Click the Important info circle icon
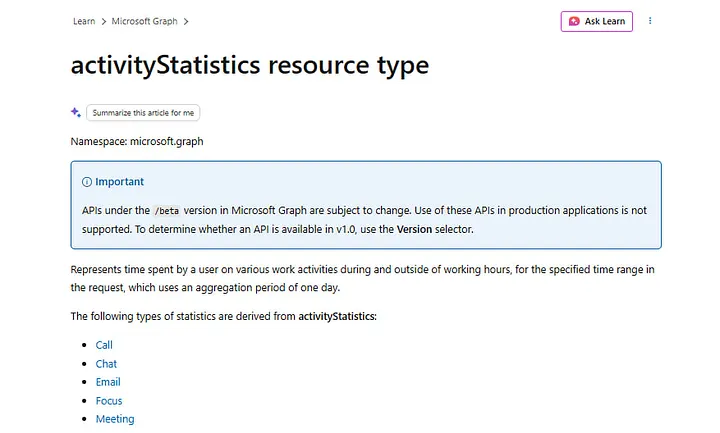 click(x=87, y=182)
